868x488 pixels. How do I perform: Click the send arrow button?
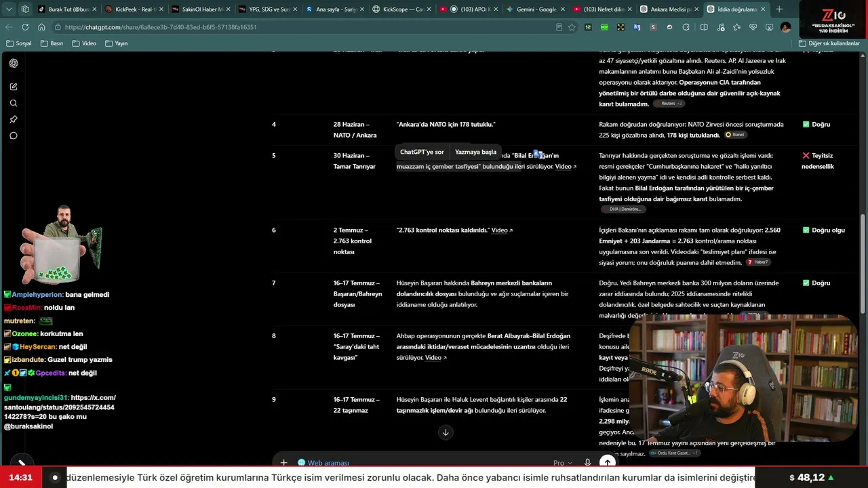608,462
